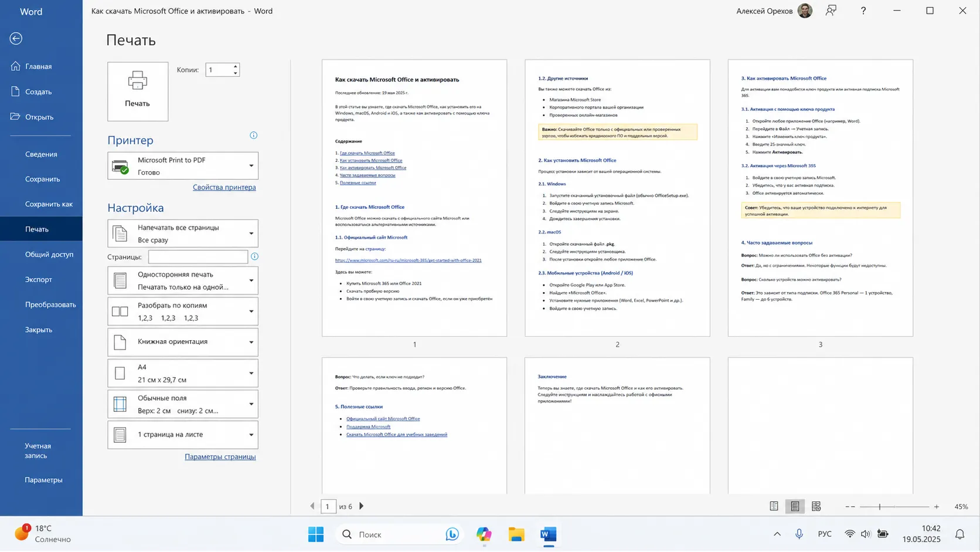Switch the РУС input language

coord(825,534)
